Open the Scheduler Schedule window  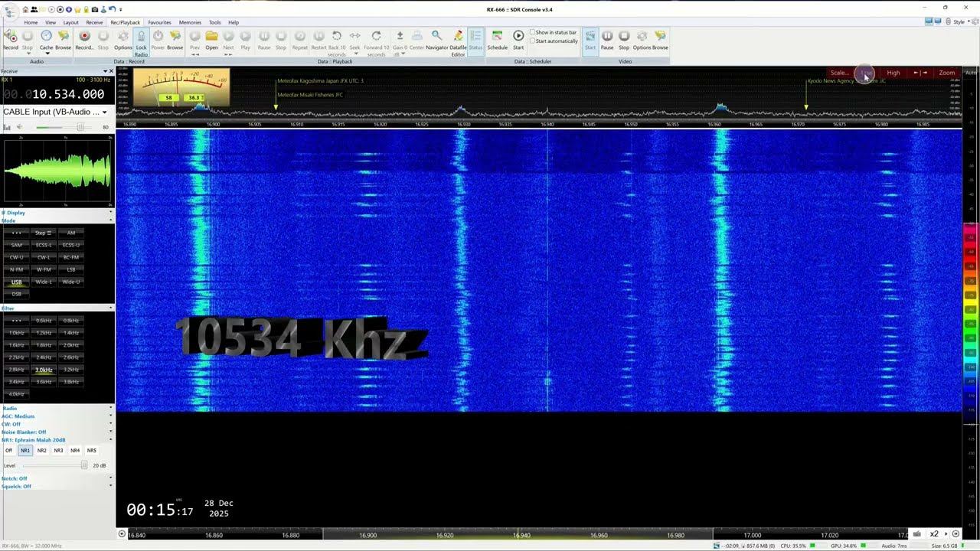[497, 40]
